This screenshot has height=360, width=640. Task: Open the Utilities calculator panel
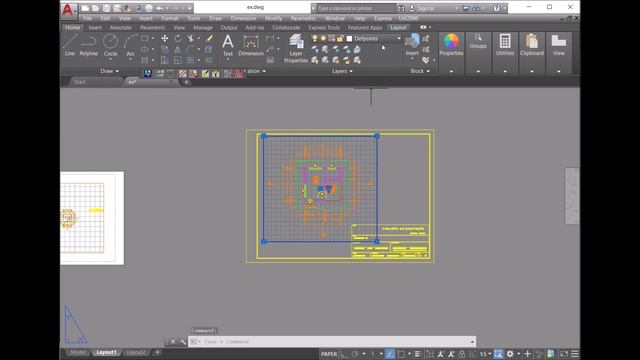pyautogui.click(x=505, y=44)
